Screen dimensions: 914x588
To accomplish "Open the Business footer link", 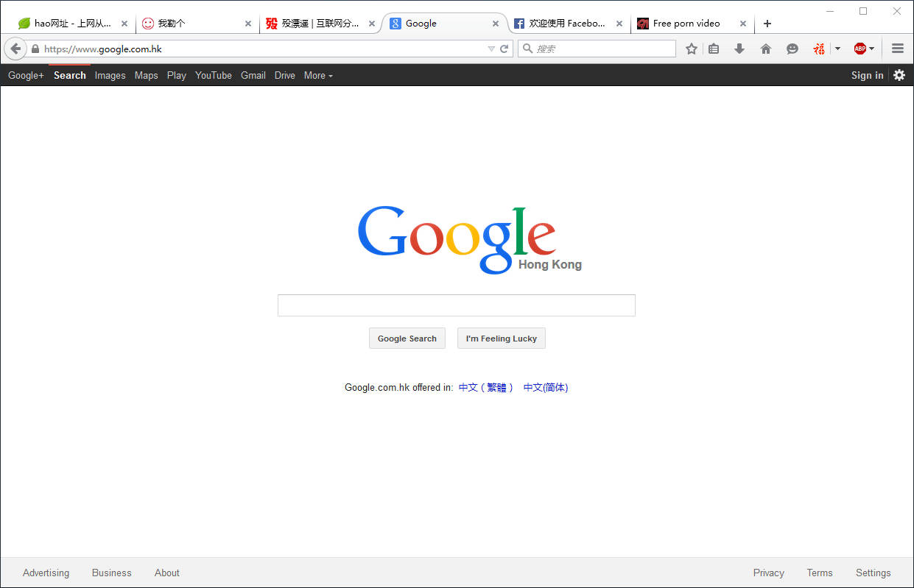I will pyautogui.click(x=112, y=573).
